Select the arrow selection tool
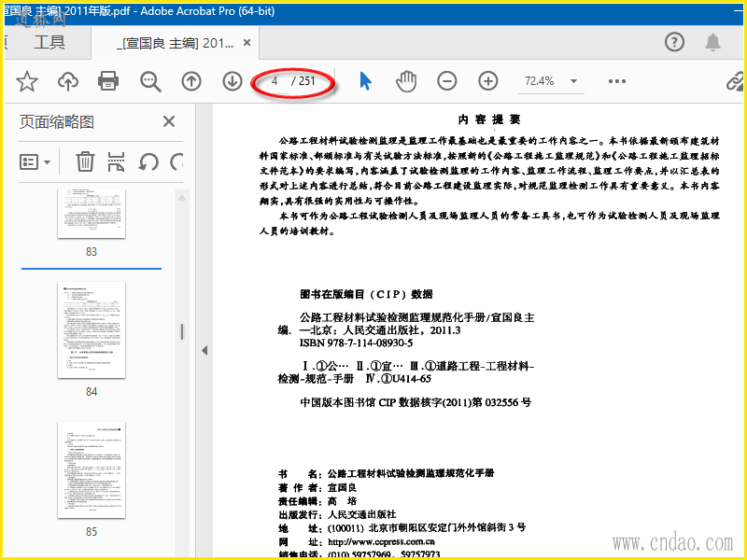This screenshot has height=560, width=747. 365,81
